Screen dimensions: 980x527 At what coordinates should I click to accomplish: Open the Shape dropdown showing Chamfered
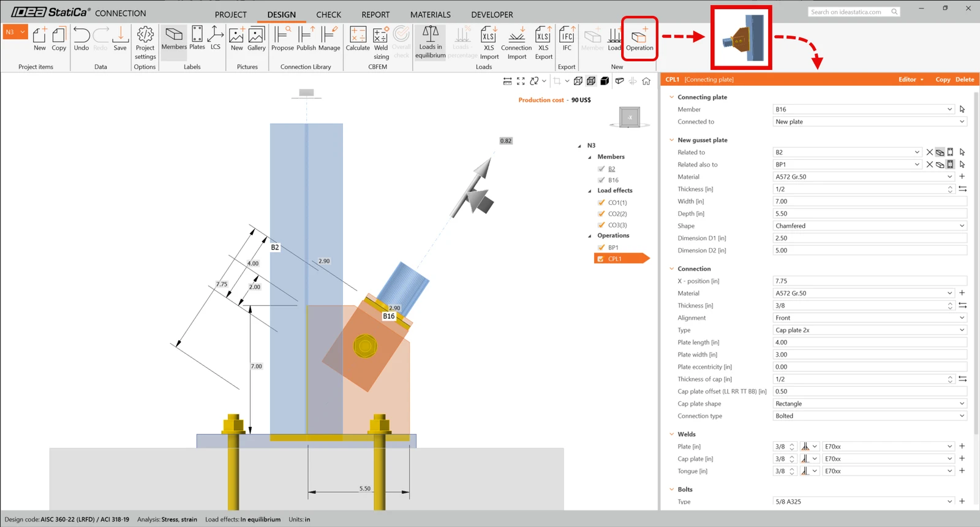pos(870,226)
